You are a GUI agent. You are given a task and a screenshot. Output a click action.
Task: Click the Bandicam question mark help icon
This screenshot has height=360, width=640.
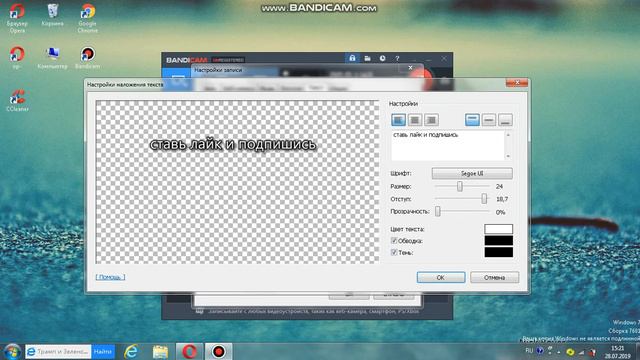point(397,58)
